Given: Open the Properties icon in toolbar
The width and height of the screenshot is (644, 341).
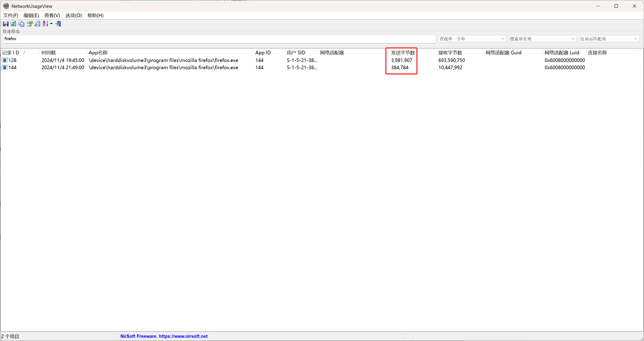Looking at the screenshot, I should [29, 24].
